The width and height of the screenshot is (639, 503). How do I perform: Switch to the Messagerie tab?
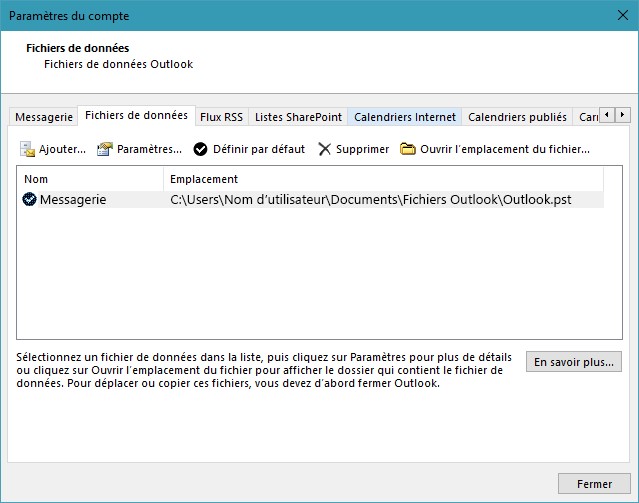click(x=44, y=117)
